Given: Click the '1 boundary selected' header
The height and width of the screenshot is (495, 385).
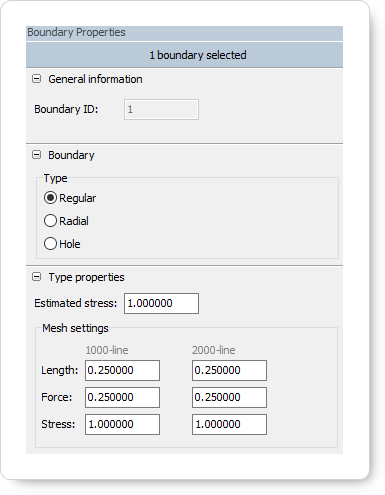Looking at the screenshot, I should [184, 55].
